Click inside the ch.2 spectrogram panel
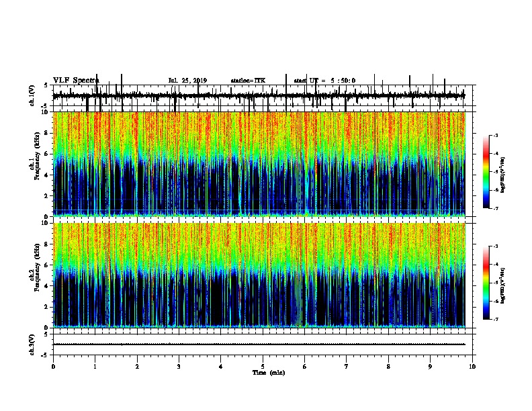Viewport: 532px width, 411px height. click(259, 275)
